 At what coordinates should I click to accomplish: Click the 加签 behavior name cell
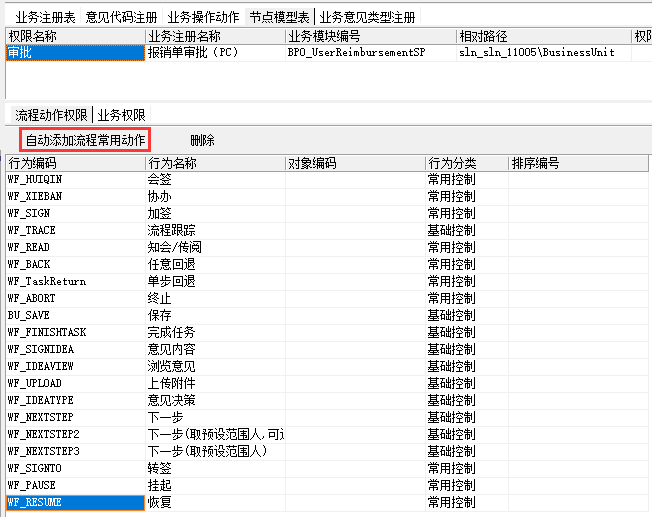215,213
